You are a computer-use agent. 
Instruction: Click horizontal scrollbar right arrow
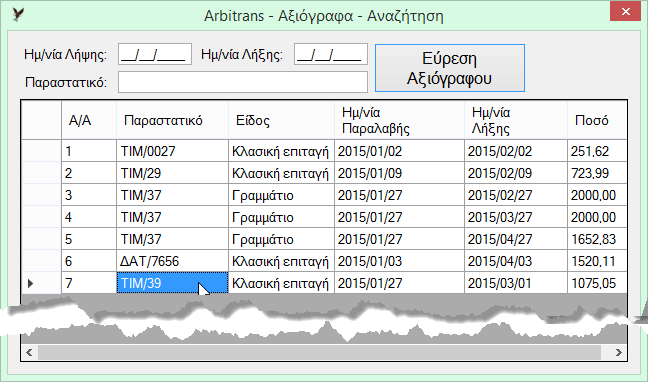click(x=619, y=352)
